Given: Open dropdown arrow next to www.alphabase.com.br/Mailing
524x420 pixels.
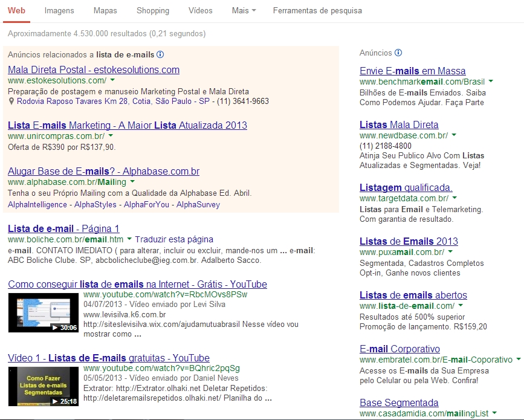Looking at the screenshot, I should (132, 182).
